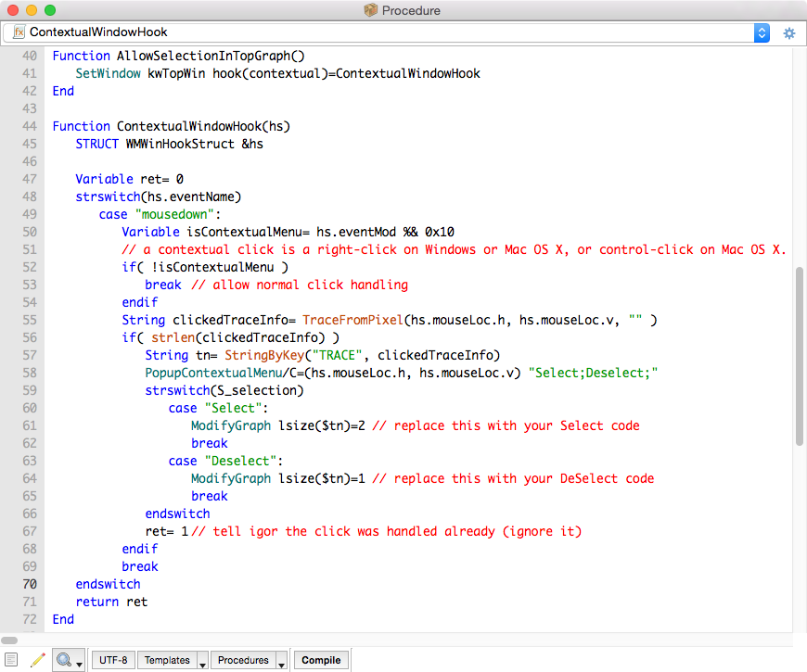This screenshot has height=672, width=807.
Task: Click the document info icon in bottom bar
Action: (x=11, y=660)
